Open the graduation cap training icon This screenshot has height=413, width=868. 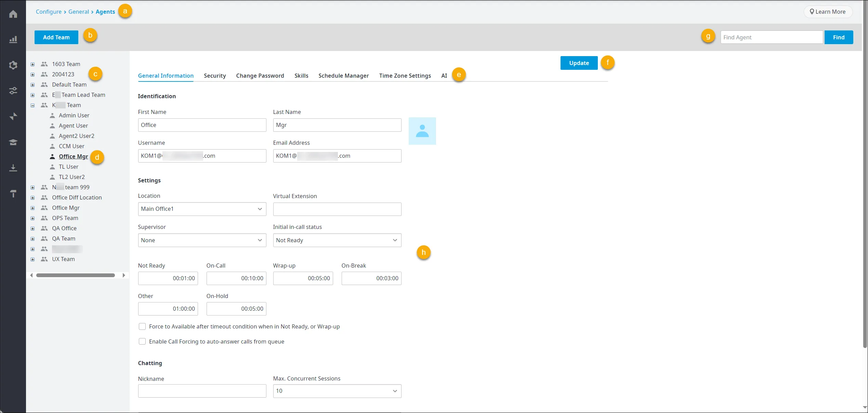(13, 142)
